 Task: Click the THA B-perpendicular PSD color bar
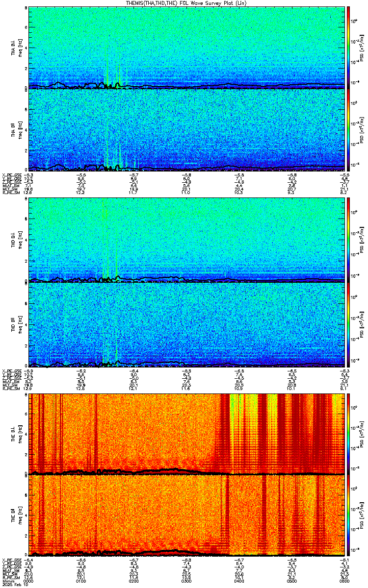tap(348, 48)
